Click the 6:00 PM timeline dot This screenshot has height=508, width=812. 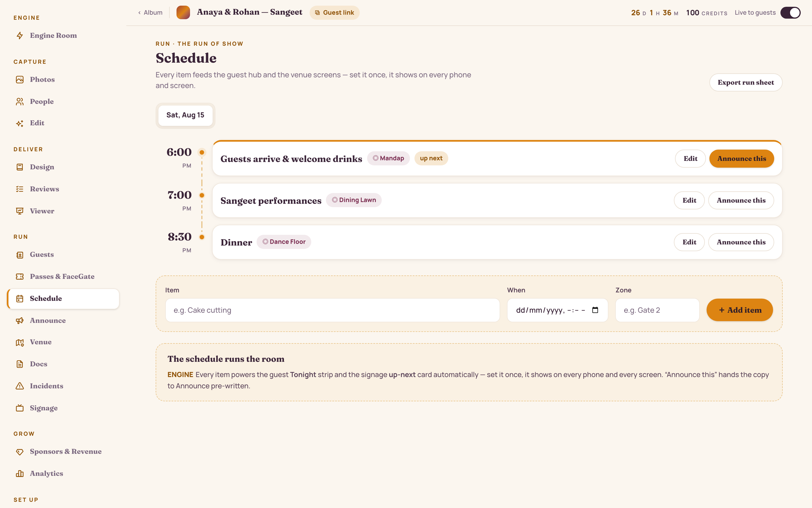[202, 152]
